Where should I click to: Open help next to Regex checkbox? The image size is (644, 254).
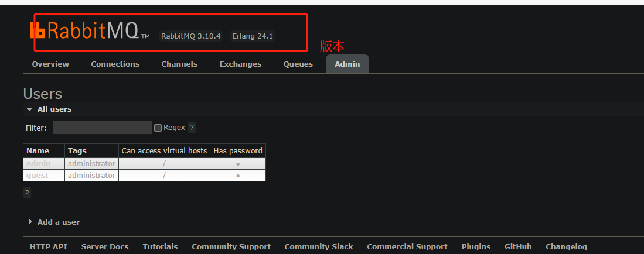point(192,128)
